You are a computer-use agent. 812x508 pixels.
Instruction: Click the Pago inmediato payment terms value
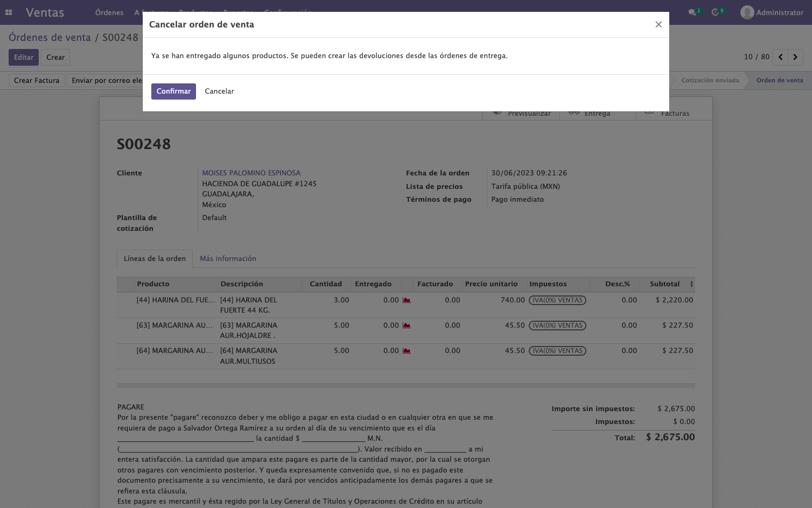click(517, 200)
